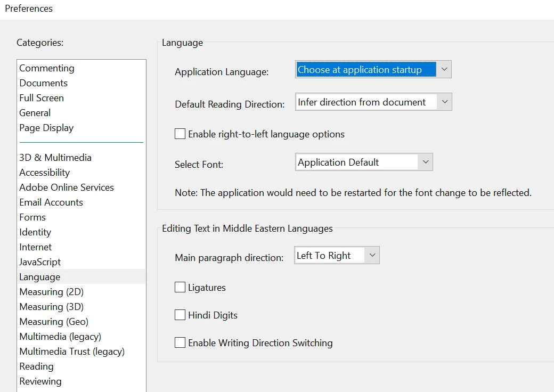Open Adobe Online Services category
This screenshot has width=554, height=392.
(67, 187)
